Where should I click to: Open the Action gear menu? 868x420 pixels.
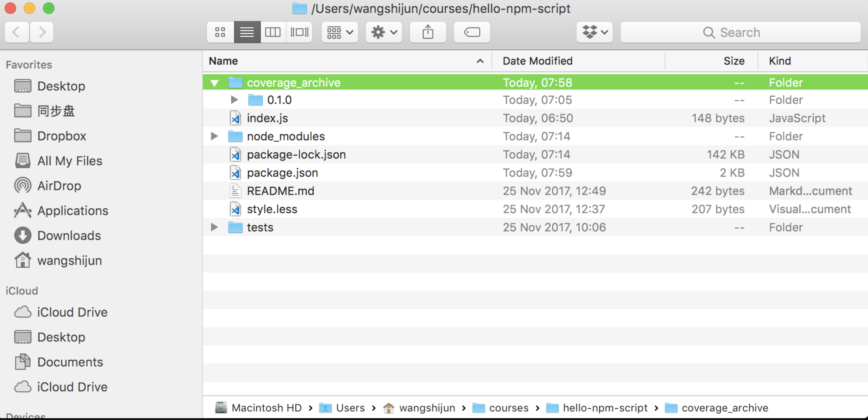pos(383,32)
